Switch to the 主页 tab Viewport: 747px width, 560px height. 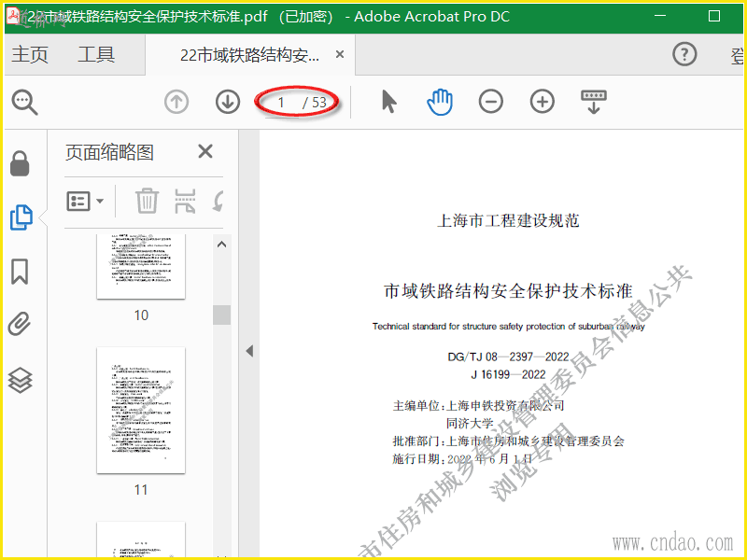click(30, 54)
